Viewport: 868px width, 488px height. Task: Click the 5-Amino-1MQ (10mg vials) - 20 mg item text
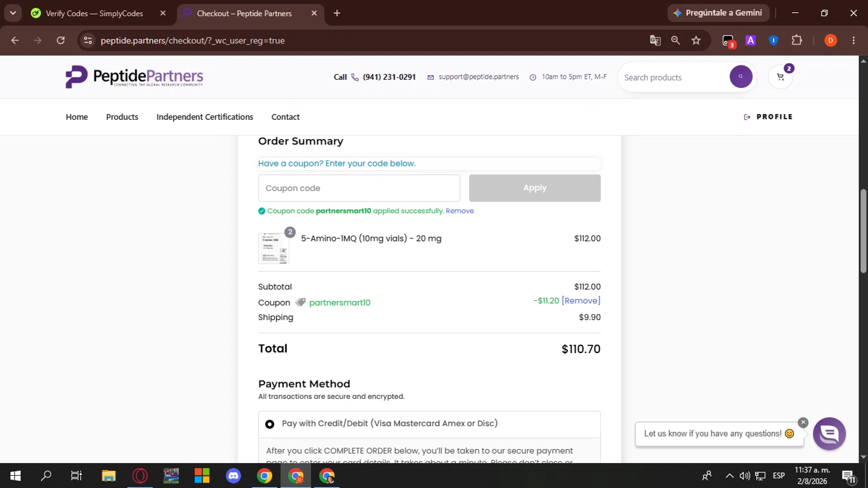(371, 239)
